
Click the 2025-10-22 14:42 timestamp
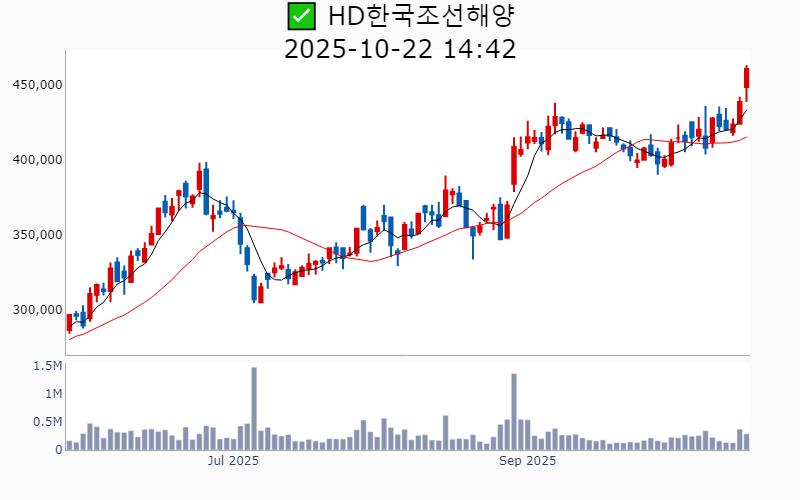click(x=400, y=49)
